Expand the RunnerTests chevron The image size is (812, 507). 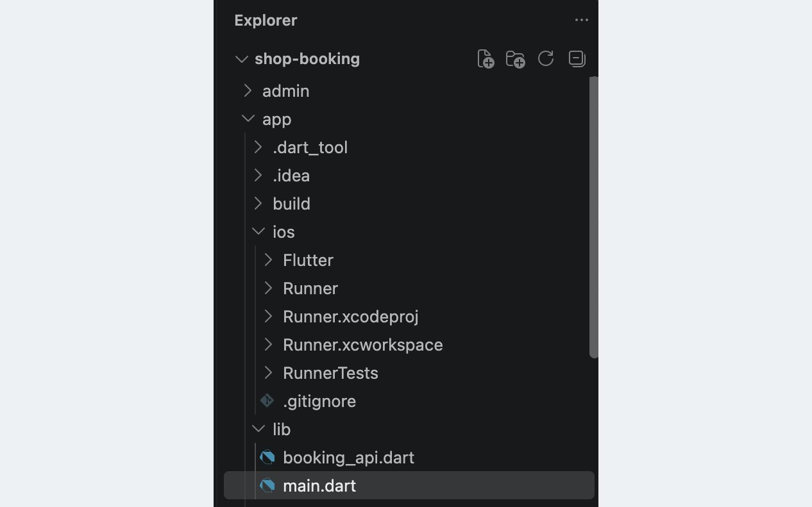269,373
